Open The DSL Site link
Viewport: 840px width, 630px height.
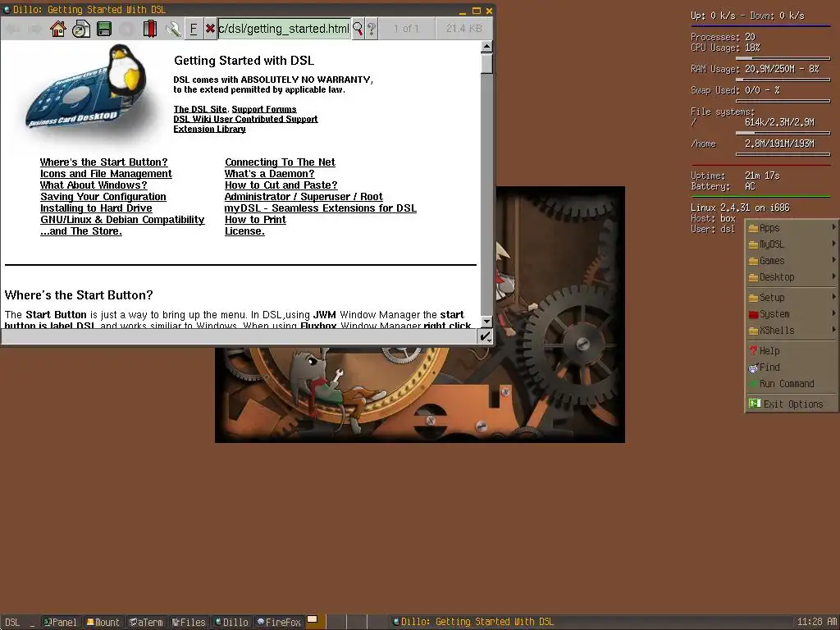(200, 109)
